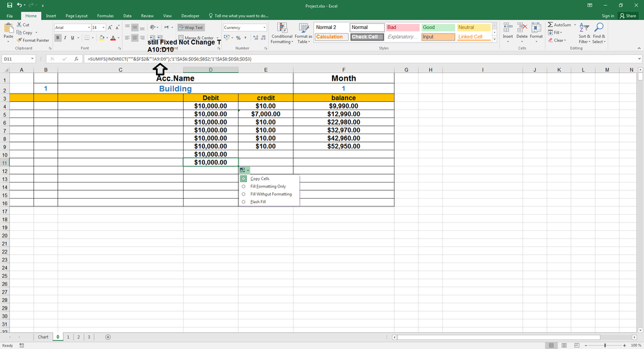Save the workbook with Save icon
Image resolution: width=644 pixels, height=349 pixels.
(x=10, y=5)
